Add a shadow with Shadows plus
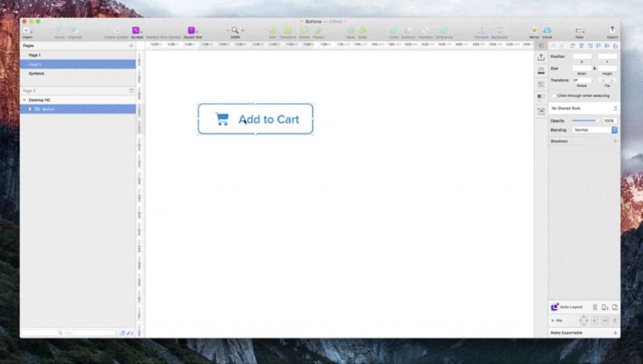Image resolution: width=643 pixels, height=364 pixels. (x=615, y=141)
